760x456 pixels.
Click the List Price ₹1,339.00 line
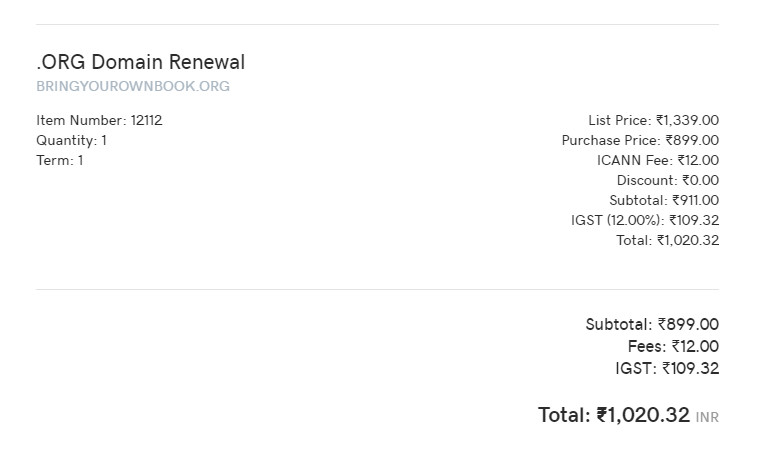[x=653, y=120]
